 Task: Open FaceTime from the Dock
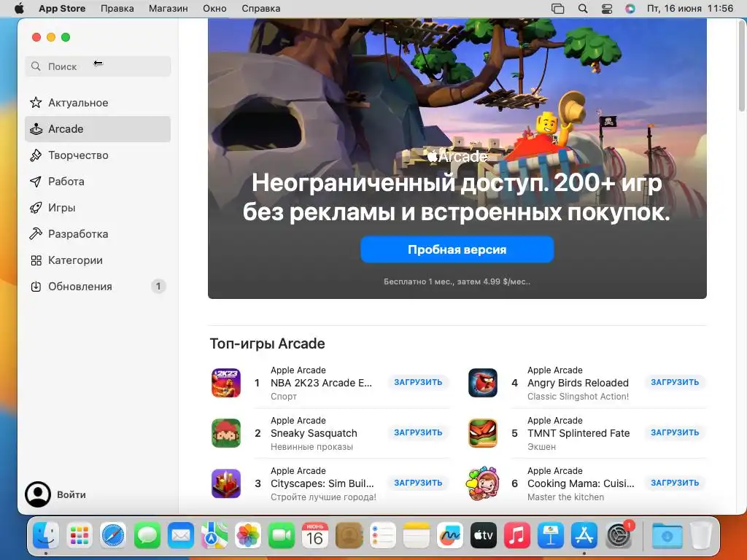tap(282, 535)
